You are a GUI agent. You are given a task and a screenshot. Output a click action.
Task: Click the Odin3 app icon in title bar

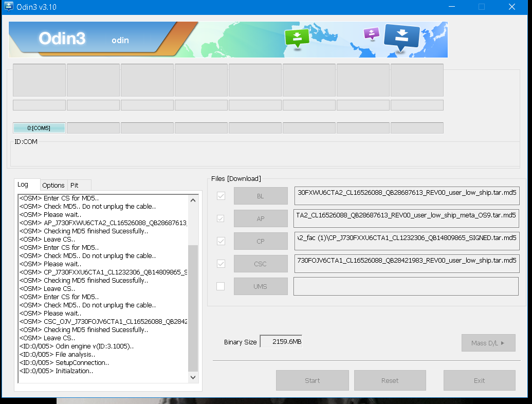point(9,7)
